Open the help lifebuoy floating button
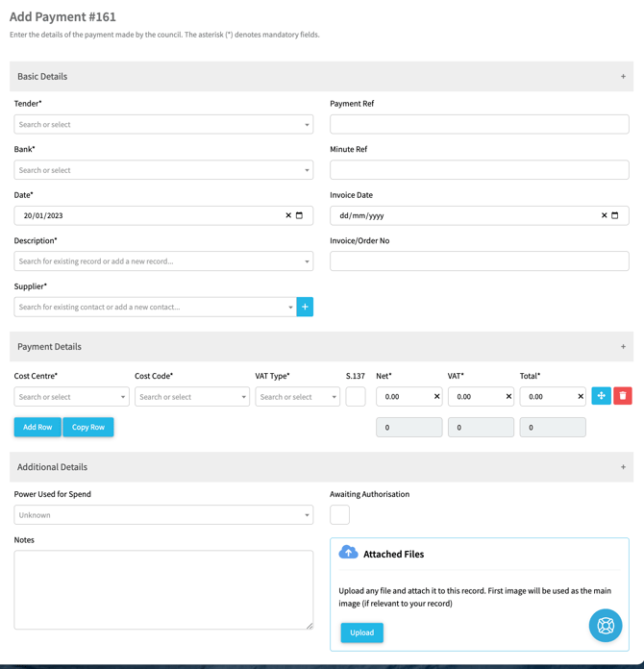 606,626
